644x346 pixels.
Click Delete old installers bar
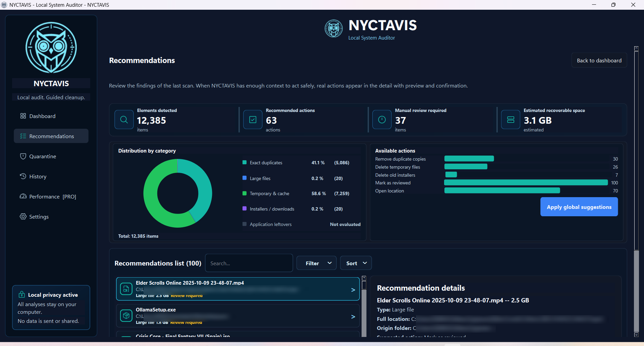(451, 175)
